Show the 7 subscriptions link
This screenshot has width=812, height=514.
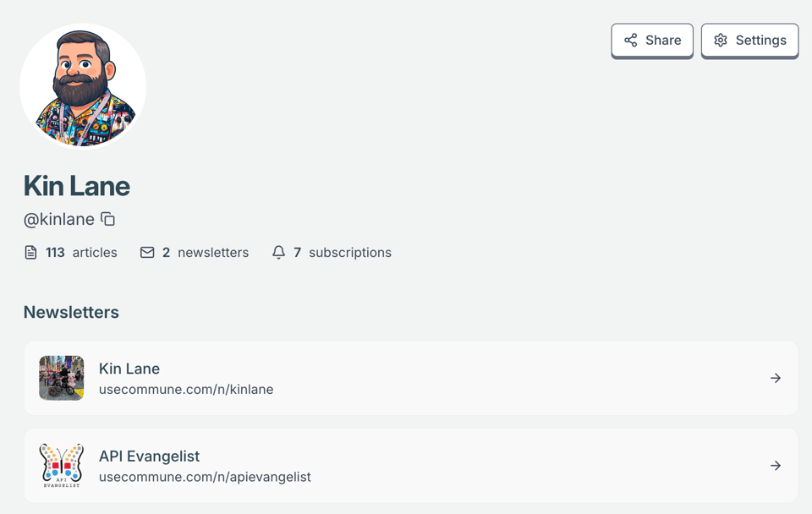coord(343,253)
